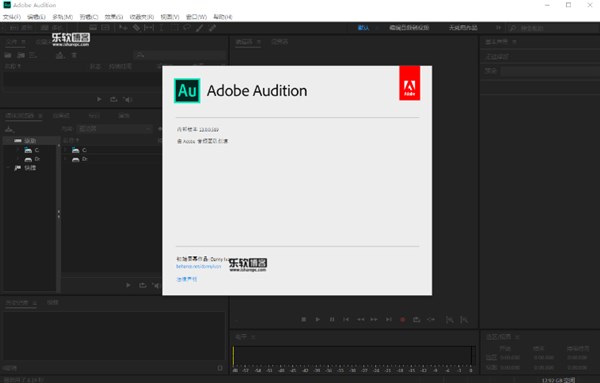Screen dimensions: 600x383
Task: Expand the D: drive in the left tree
Action: point(18,159)
